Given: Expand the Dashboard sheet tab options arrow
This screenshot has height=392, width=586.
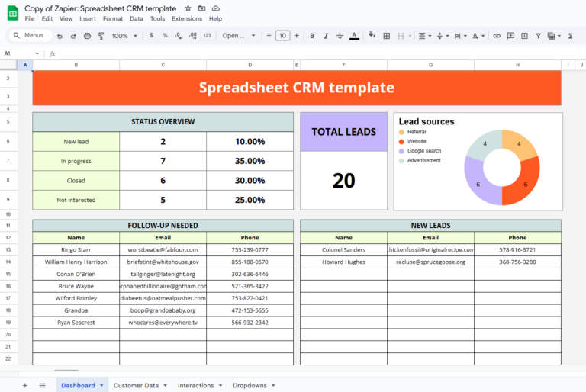Looking at the screenshot, I should coord(102,386).
